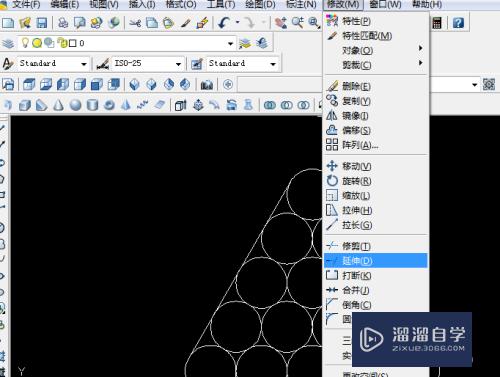Expand the ISO-25 dimension style dropdown
Screen dimensions: 500x377
pos(178,64)
